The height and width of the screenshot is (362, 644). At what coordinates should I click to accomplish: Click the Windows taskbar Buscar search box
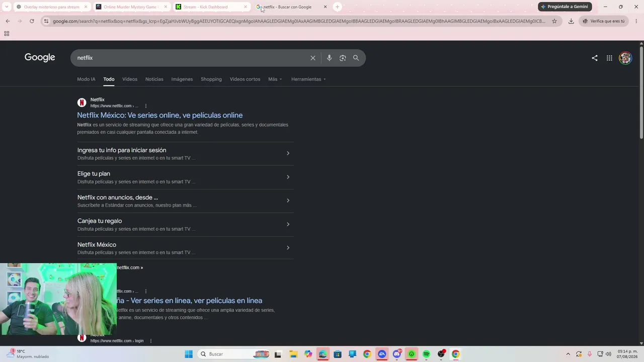(234, 354)
